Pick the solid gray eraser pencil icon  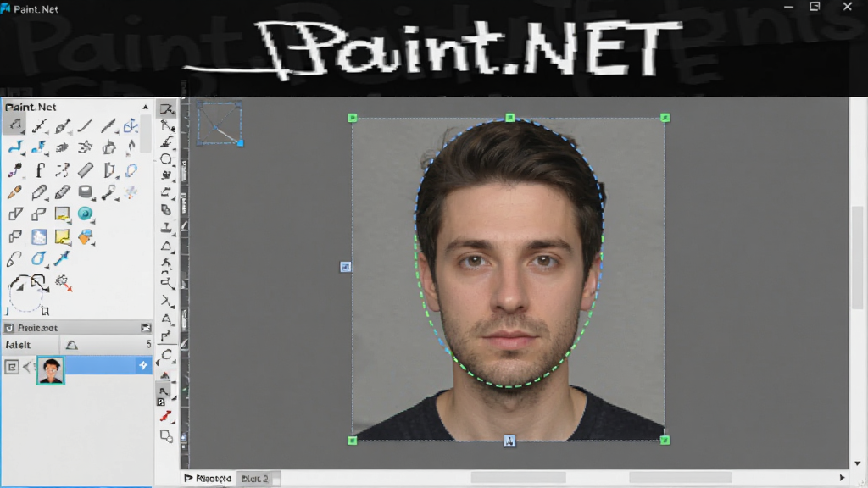pyautogui.click(x=63, y=192)
